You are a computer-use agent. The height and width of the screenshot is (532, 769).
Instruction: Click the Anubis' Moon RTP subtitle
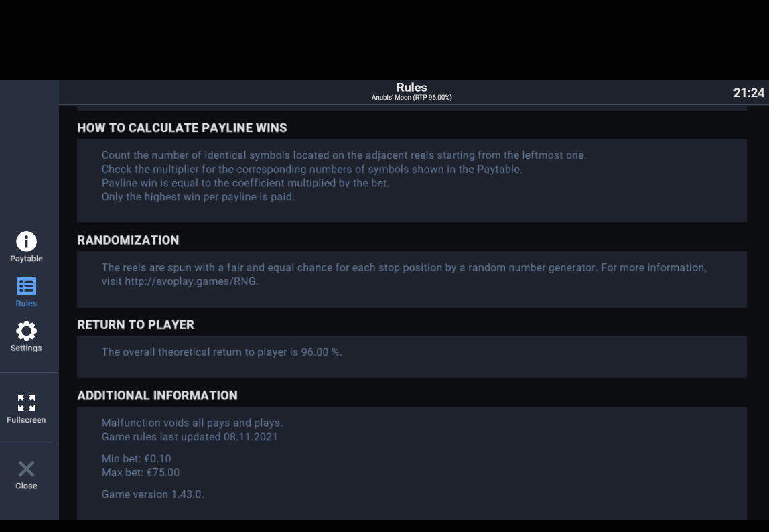coord(411,98)
